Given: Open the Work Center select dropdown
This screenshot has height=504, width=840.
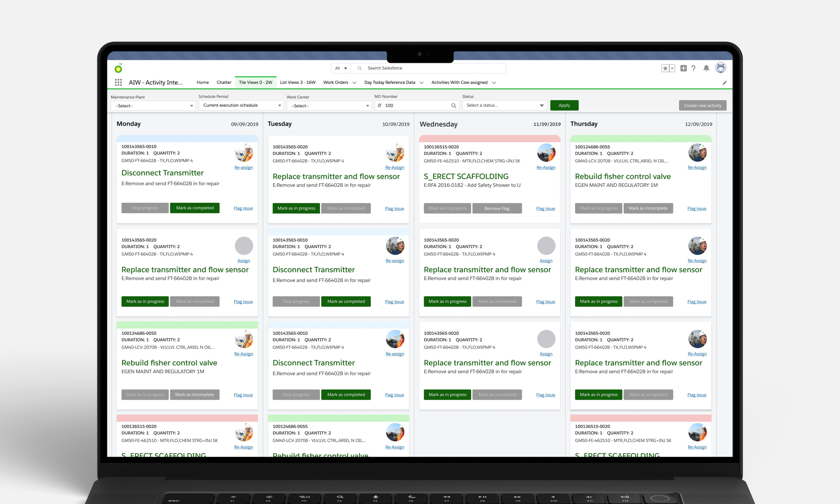Looking at the screenshot, I should coord(329,106).
